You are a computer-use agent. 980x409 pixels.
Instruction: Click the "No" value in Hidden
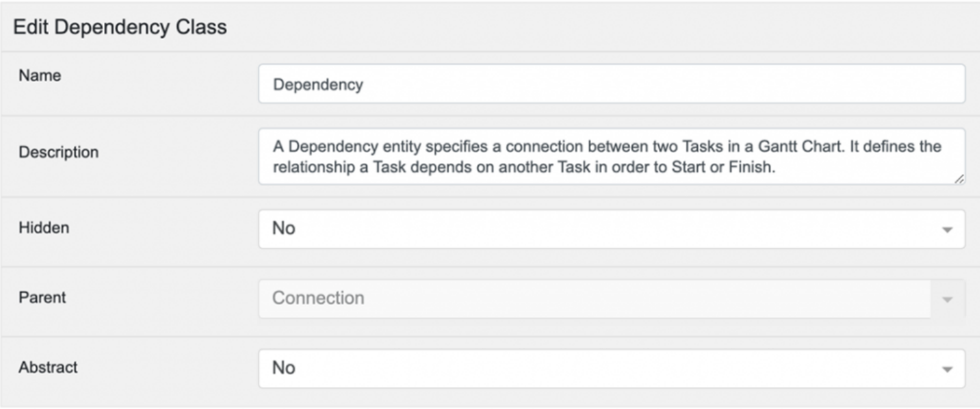pyautogui.click(x=283, y=229)
